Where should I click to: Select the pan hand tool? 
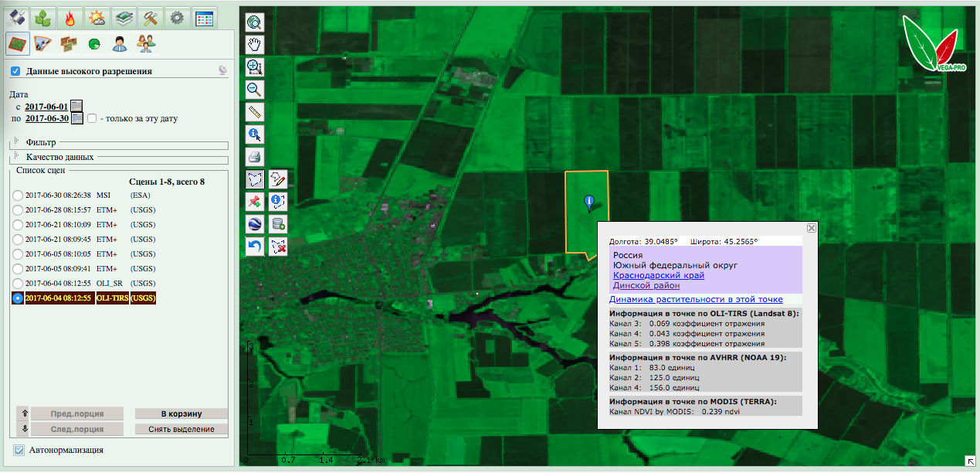(255, 45)
